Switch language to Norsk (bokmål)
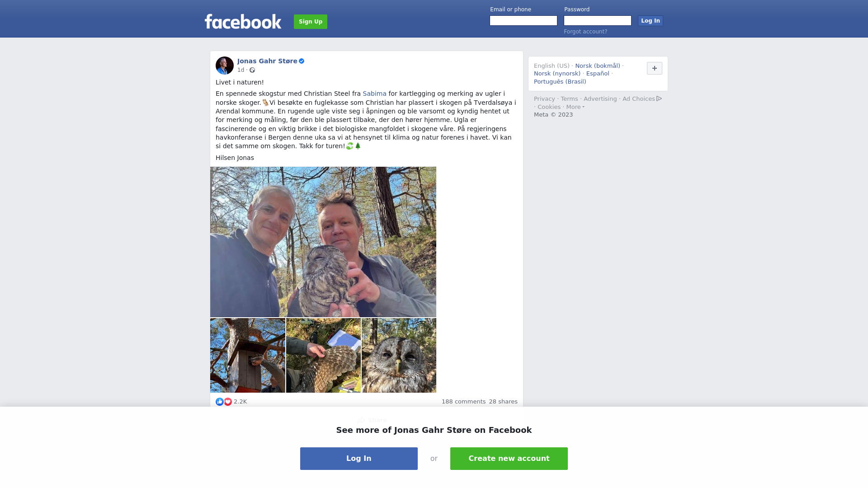The image size is (868, 488). coord(598,66)
